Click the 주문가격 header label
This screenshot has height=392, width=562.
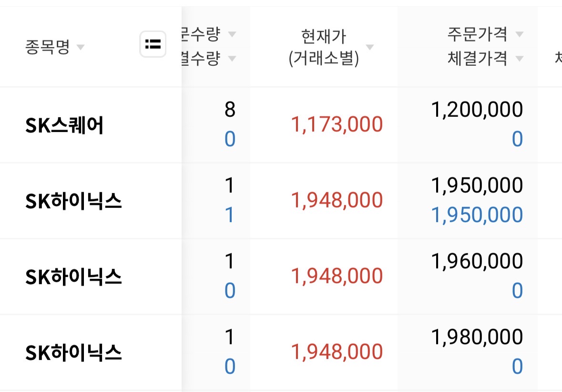(x=477, y=34)
